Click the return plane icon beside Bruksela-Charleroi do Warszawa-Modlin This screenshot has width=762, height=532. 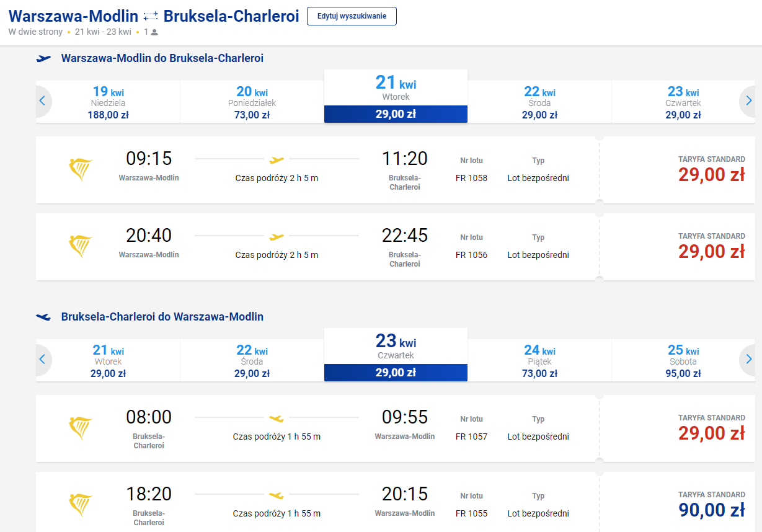tap(43, 317)
